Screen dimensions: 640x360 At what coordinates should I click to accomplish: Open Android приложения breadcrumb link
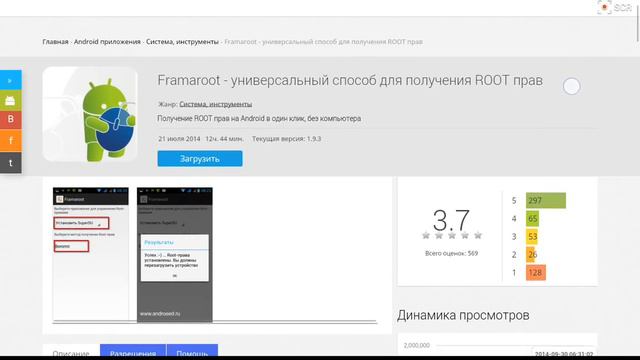coord(107,42)
